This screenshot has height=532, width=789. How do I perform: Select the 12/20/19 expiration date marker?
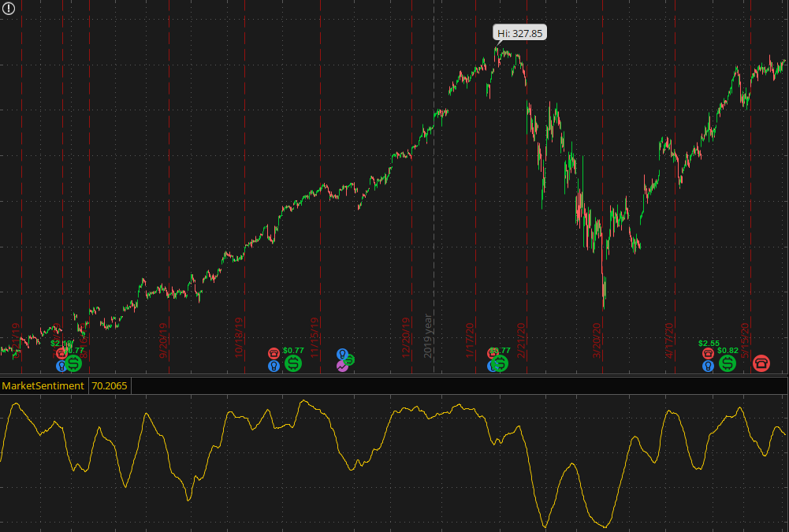click(x=406, y=338)
